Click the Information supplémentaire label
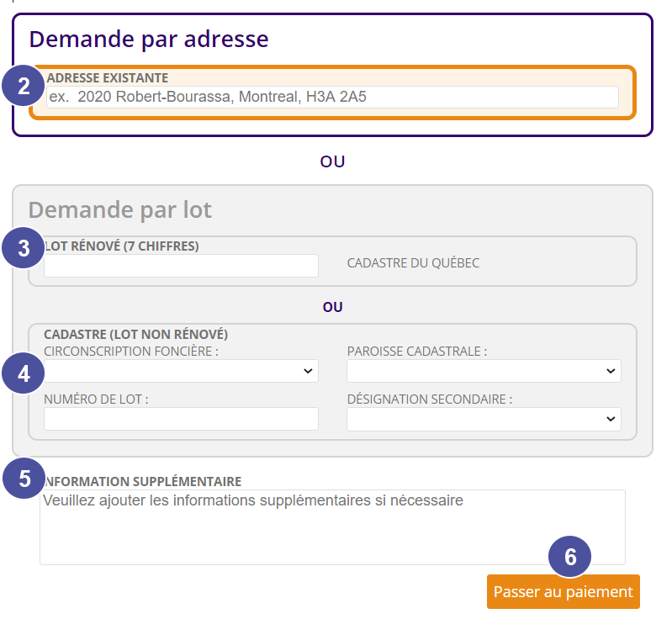 [x=143, y=482]
